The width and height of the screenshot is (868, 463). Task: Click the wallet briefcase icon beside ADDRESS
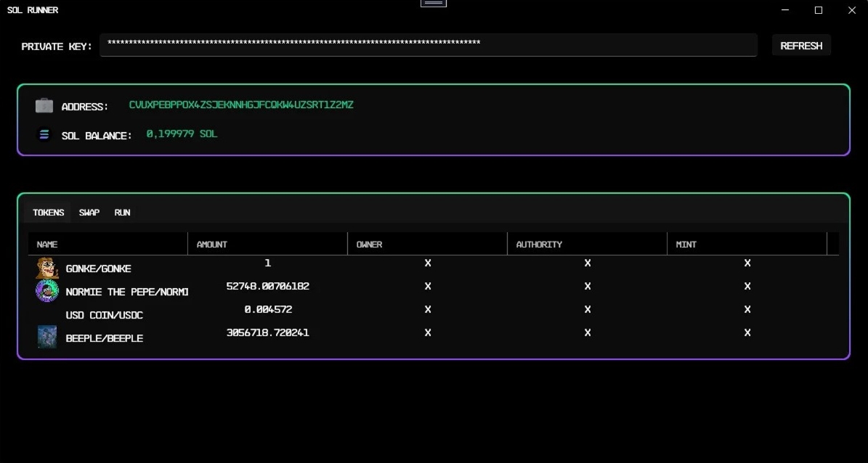(x=44, y=105)
